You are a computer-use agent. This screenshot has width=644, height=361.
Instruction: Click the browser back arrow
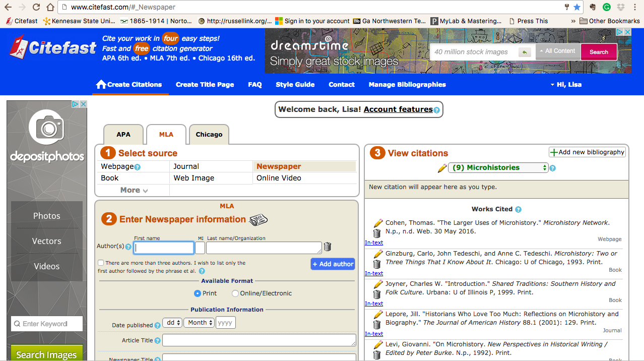pyautogui.click(x=8, y=8)
